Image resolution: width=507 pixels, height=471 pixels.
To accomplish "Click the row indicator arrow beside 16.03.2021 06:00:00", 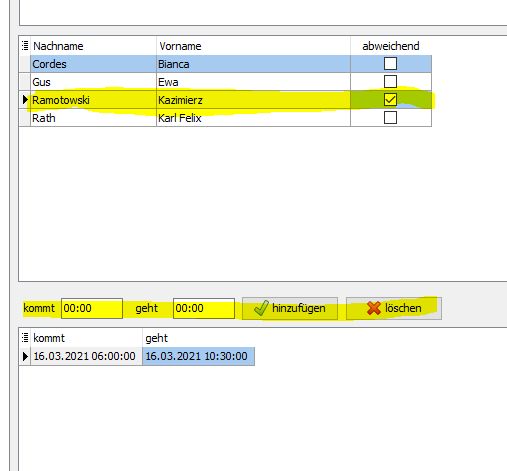I will coord(25,356).
